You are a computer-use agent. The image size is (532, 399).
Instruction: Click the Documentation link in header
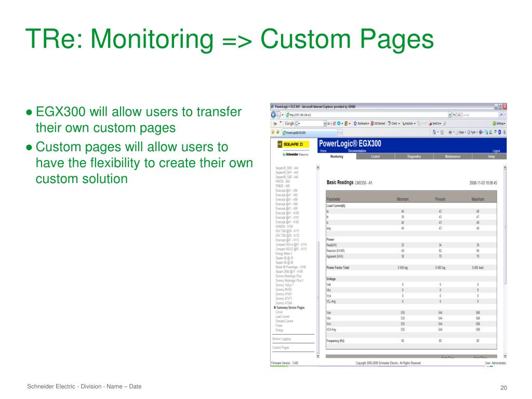(x=357, y=151)
